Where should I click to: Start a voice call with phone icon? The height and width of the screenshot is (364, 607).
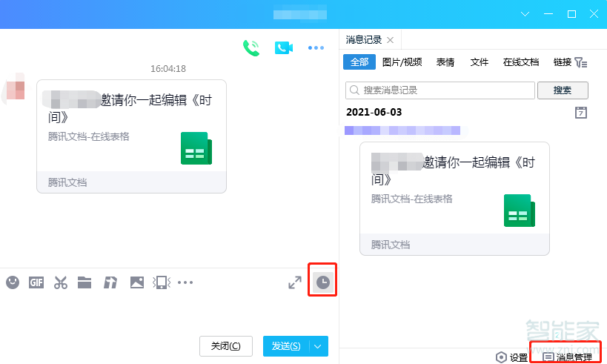[x=251, y=48]
